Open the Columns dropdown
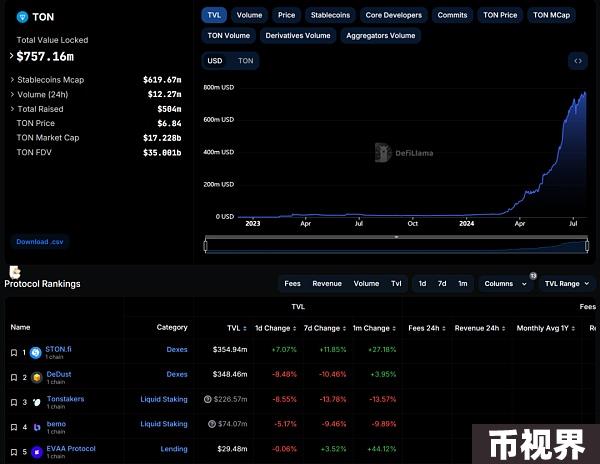Viewport: 600px width, 464px height. [x=505, y=284]
